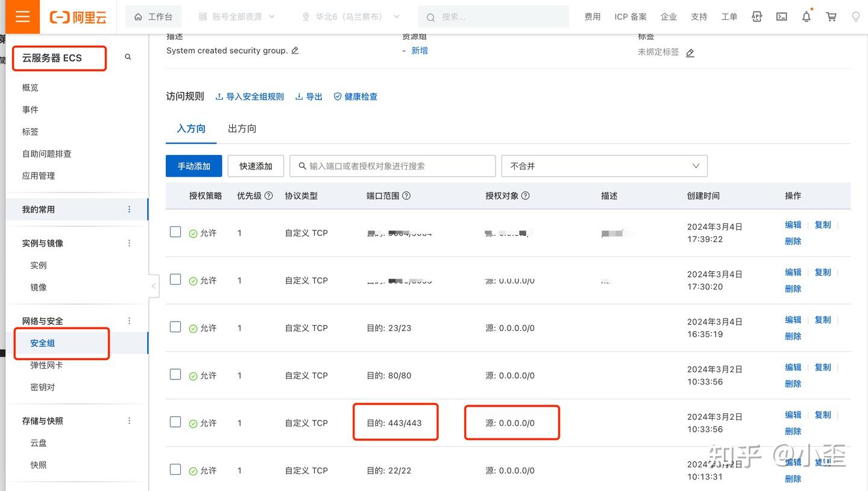This screenshot has width=868, height=491.
Task: Click the 导出 export link
Action: 309,97
